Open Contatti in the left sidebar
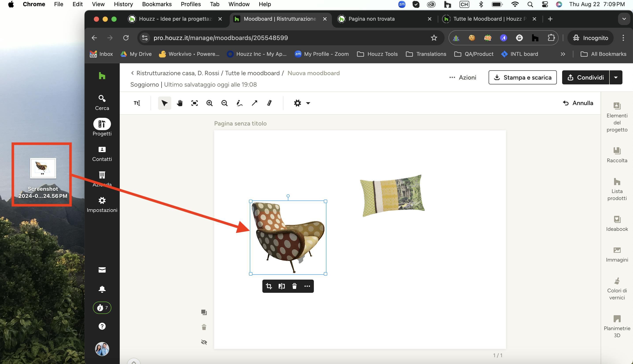This screenshot has width=633, height=364. coord(102,154)
